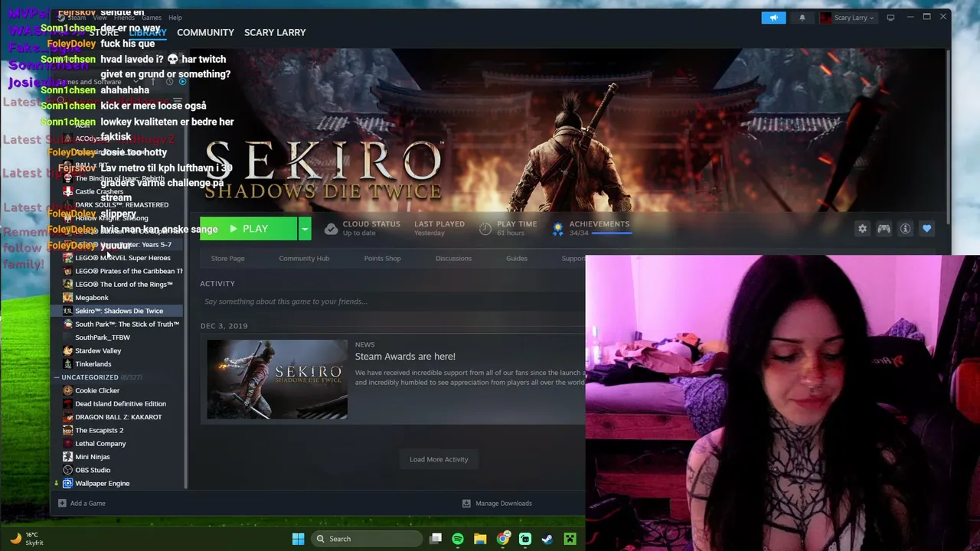This screenshot has width=980, height=551.
Task: Toggle Sekiro as a favorite
Action: click(926, 229)
